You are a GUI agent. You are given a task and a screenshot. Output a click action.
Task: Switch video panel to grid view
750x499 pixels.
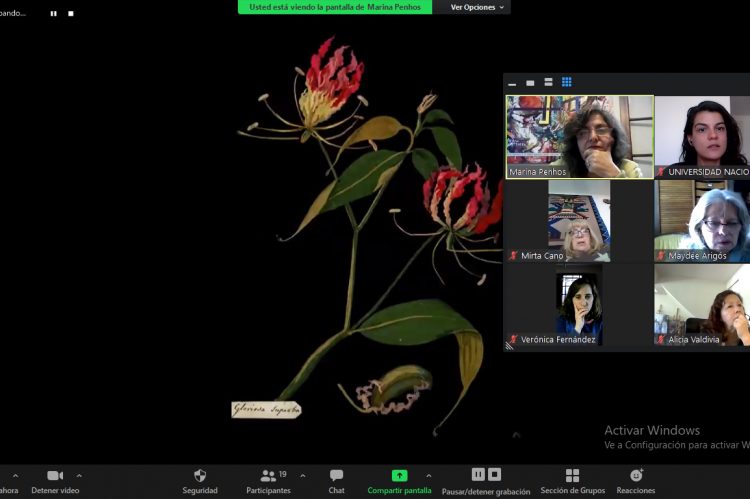[x=567, y=83]
